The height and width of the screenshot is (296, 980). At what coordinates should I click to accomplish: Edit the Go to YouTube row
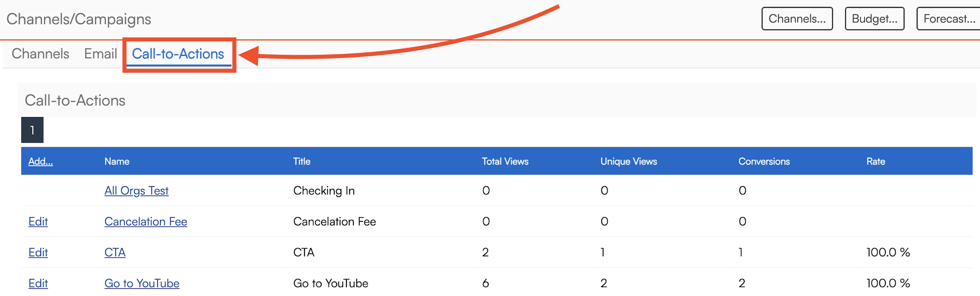[38, 283]
